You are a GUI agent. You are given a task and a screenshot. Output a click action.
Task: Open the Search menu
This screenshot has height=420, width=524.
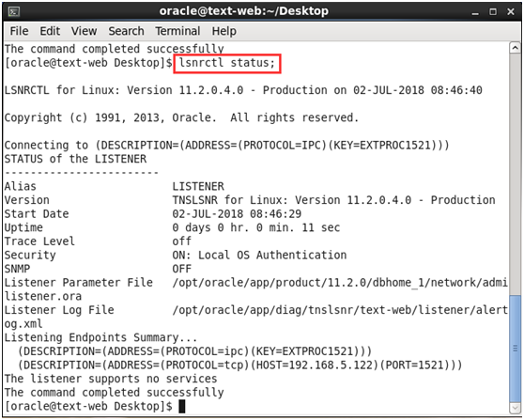pyautogui.click(x=126, y=31)
